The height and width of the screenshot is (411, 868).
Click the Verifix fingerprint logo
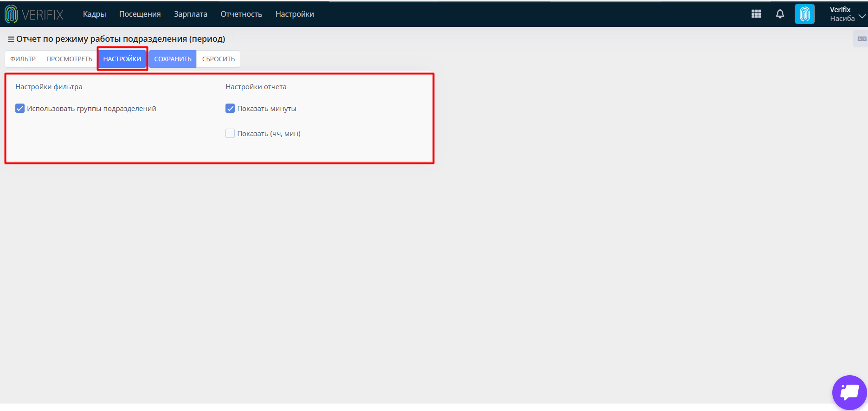(11, 14)
